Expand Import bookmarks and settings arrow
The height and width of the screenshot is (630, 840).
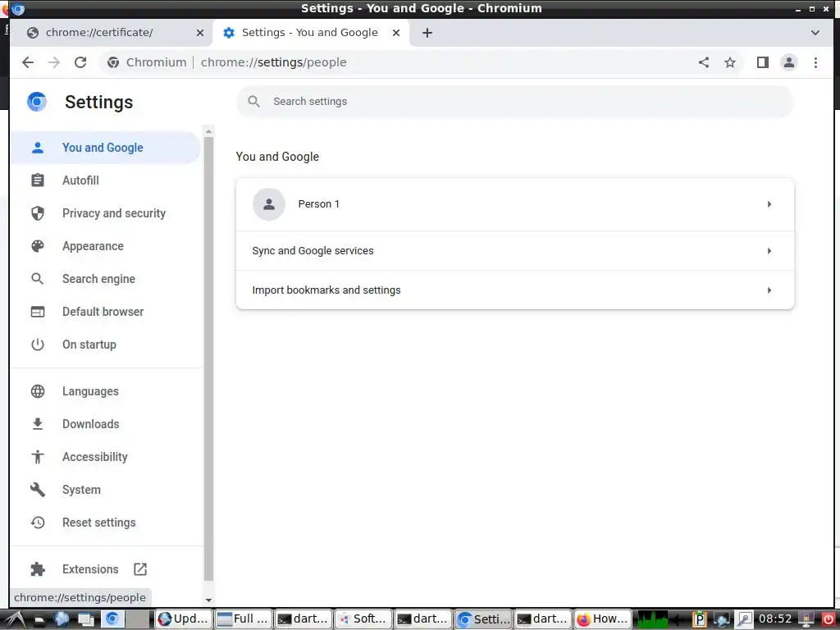(x=769, y=290)
